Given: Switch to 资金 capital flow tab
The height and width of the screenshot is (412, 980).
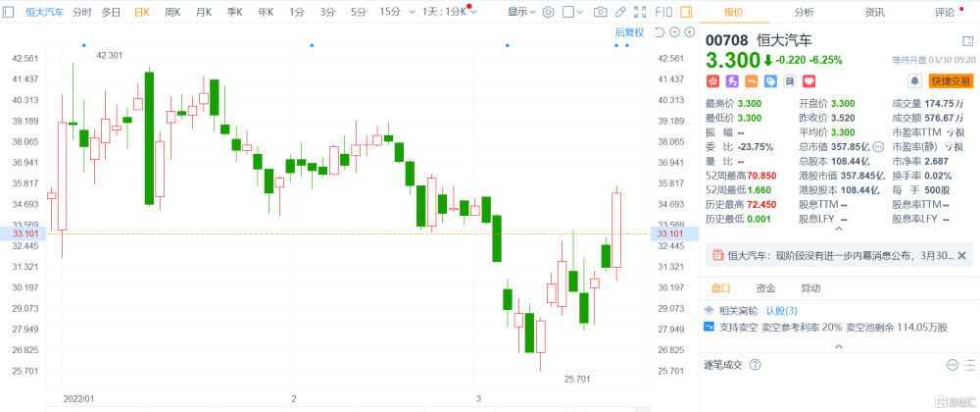Looking at the screenshot, I should (x=765, y=288).
